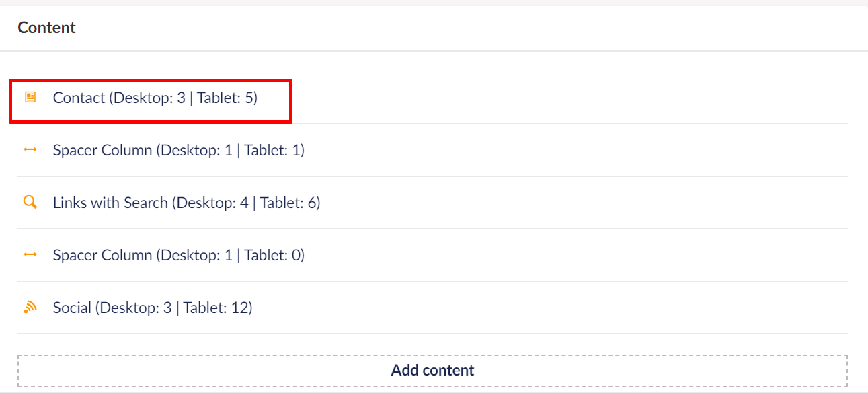Click the Tablet: 6 text in Links row
868x393 pixels.
[x=288, y=203]
